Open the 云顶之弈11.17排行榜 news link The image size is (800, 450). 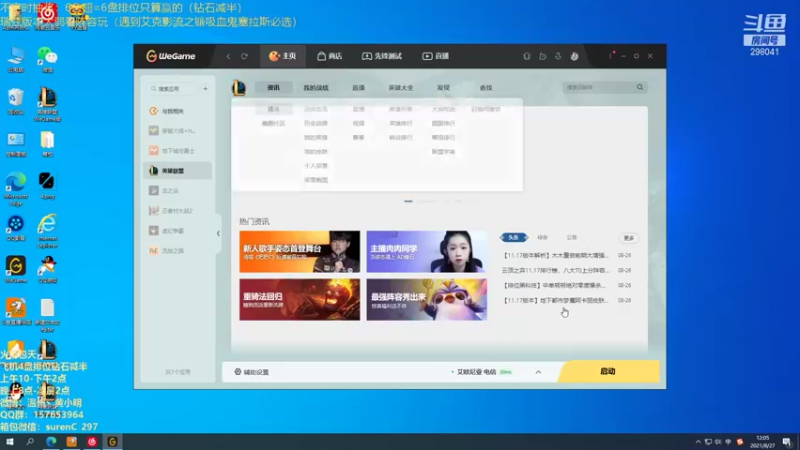556,270
